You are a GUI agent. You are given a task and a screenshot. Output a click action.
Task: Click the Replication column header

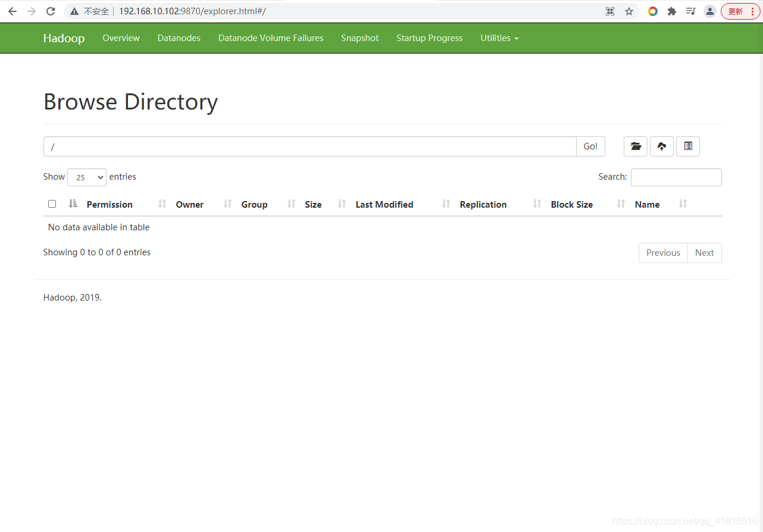(x=483, y=205)
